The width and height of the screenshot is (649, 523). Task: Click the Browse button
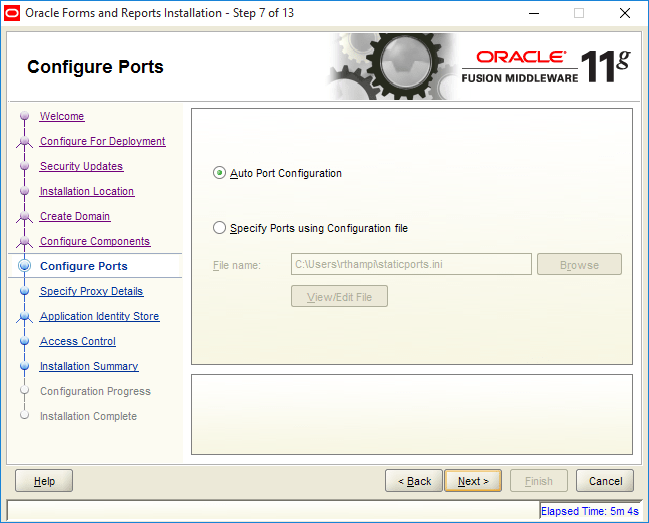coord(579,264)
